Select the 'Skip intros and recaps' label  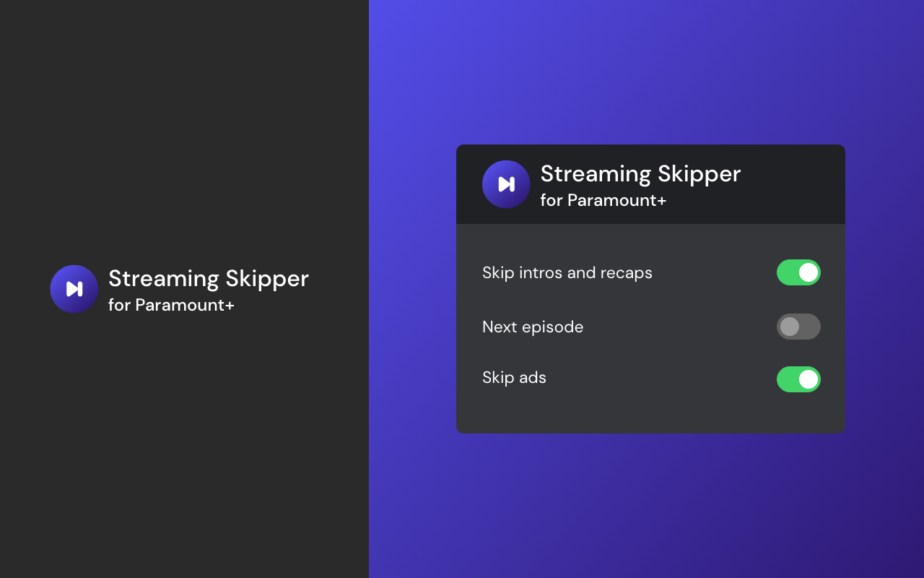[567, 273]
